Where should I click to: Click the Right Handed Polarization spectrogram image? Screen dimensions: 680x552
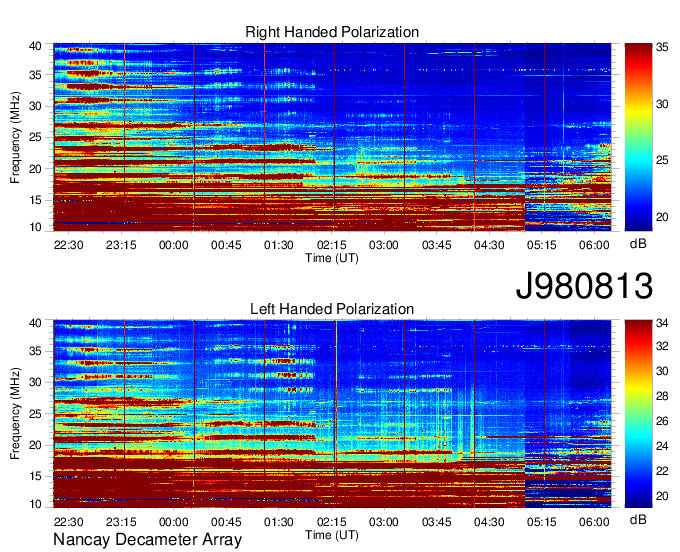coord(332,137)
